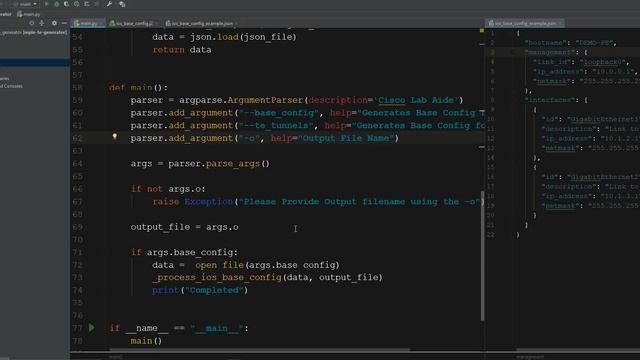Screen dimensions: 640x360
Task: Switch to the main.py editor tab
Action: pyautogui.click(x=89, y=24)
